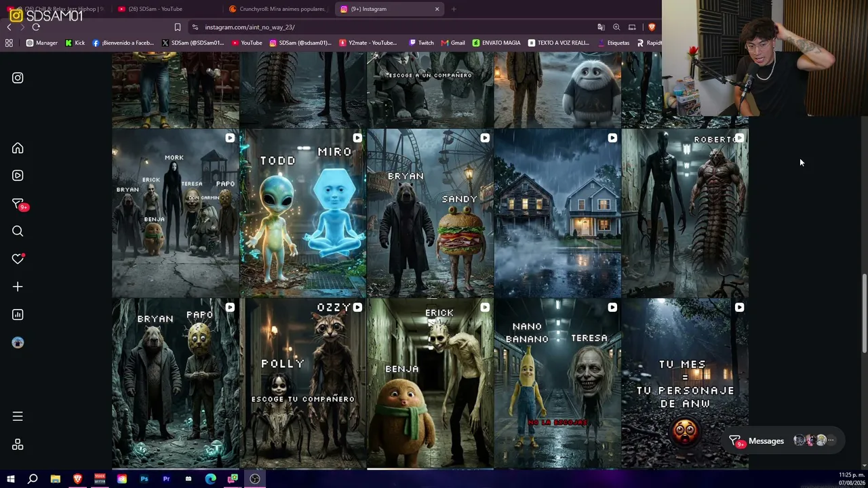Click the translate icon in address bar
This screenshot has height=488, width=868.
(601, 27)
